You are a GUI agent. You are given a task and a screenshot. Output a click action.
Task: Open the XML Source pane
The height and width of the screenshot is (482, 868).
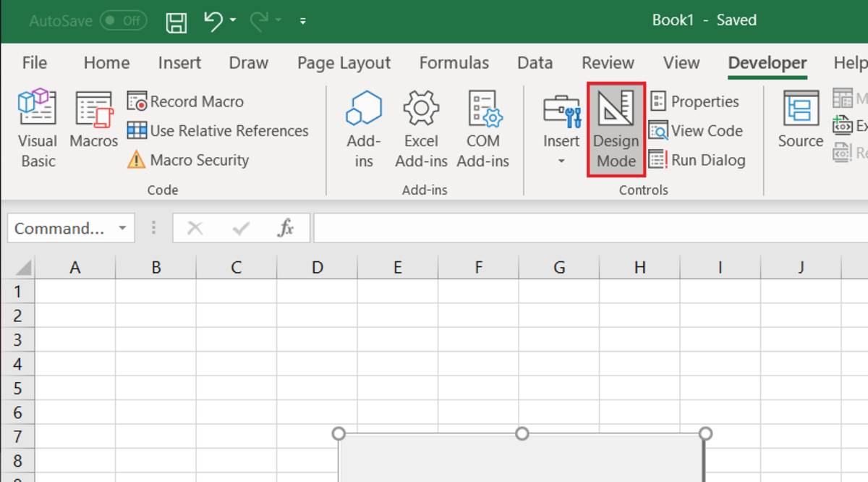[x=801, y=120]
